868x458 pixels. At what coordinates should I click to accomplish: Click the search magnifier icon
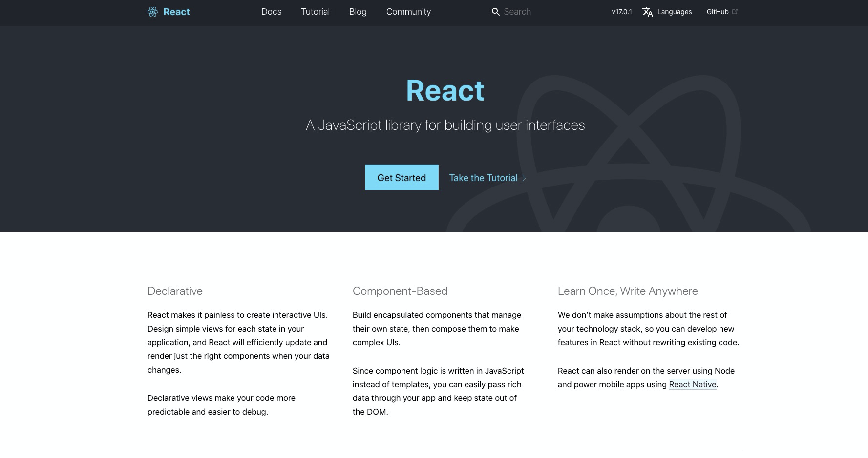pos(495,12)
